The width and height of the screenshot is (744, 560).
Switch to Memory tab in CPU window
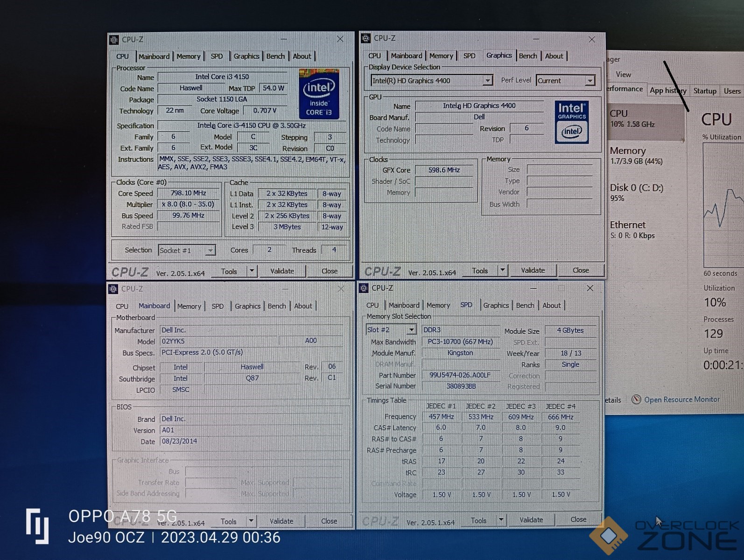(189, 56)
